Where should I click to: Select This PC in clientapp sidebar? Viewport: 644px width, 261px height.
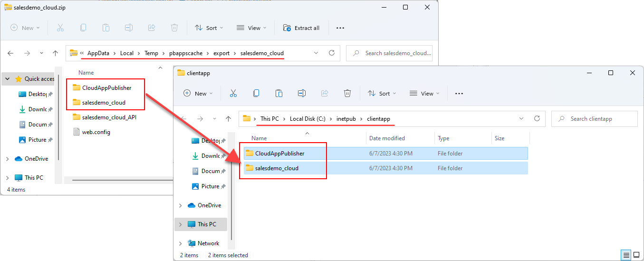click(x=206, y=224)
